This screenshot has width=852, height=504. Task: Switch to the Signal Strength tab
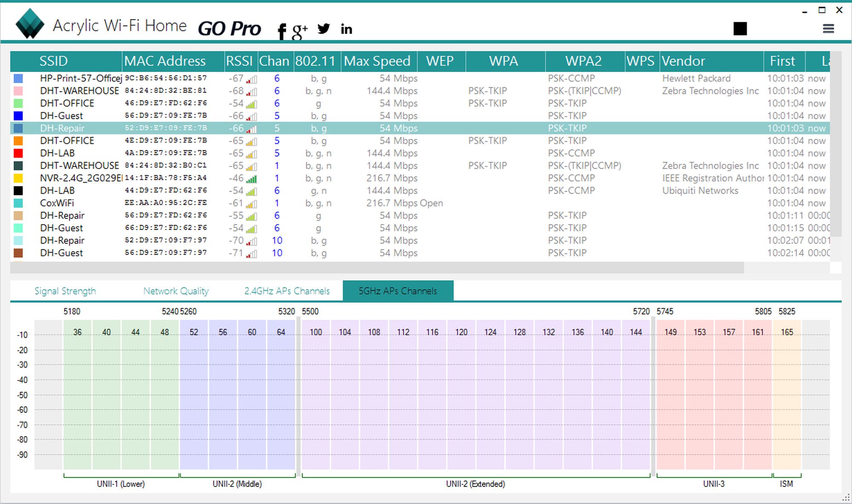(65, 291)
